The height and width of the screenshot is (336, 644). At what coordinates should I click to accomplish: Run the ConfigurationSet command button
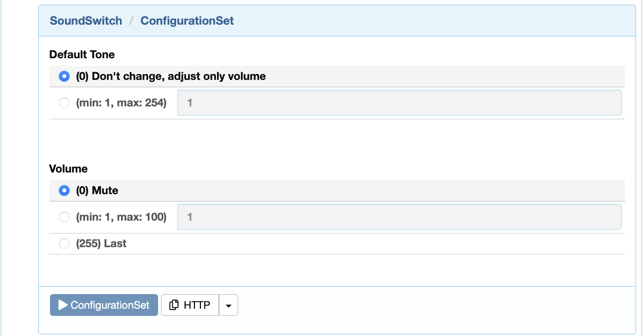(104, 305)
